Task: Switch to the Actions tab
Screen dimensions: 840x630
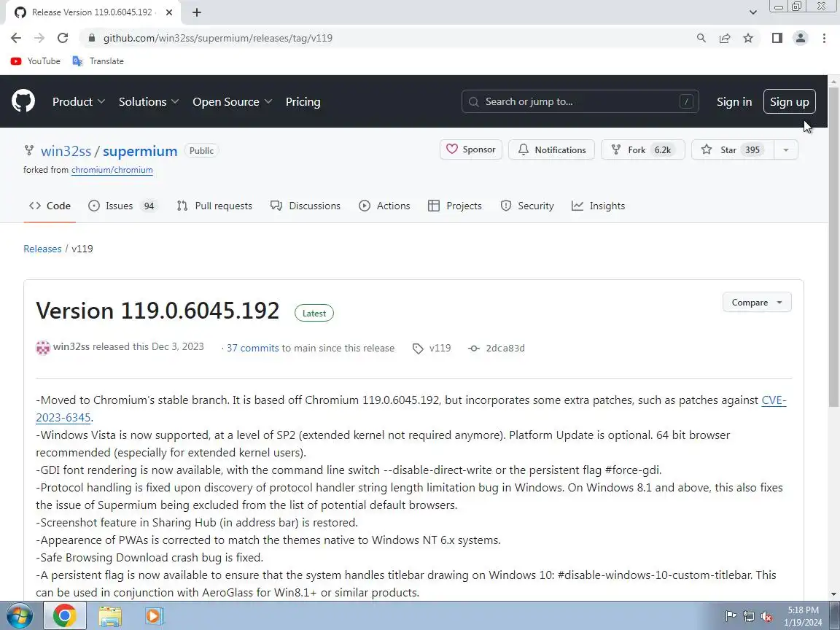Action: tap(385, 206)
